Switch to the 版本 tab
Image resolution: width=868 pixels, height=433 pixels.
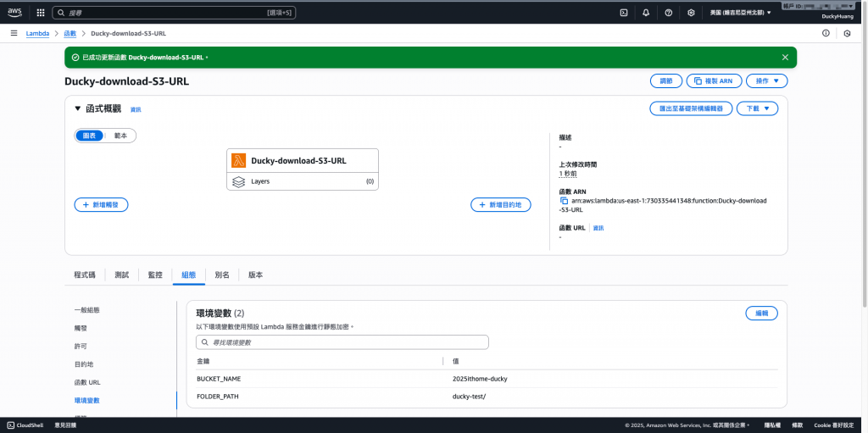coord(256,275)
